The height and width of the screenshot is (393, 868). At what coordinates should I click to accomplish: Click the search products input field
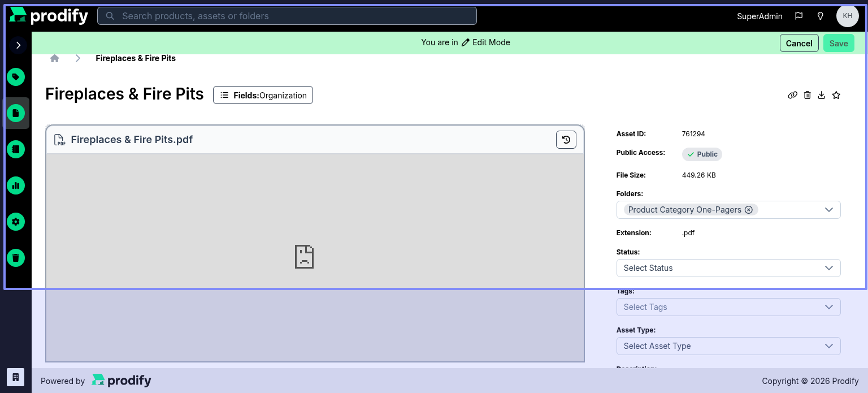click(287, 16)
